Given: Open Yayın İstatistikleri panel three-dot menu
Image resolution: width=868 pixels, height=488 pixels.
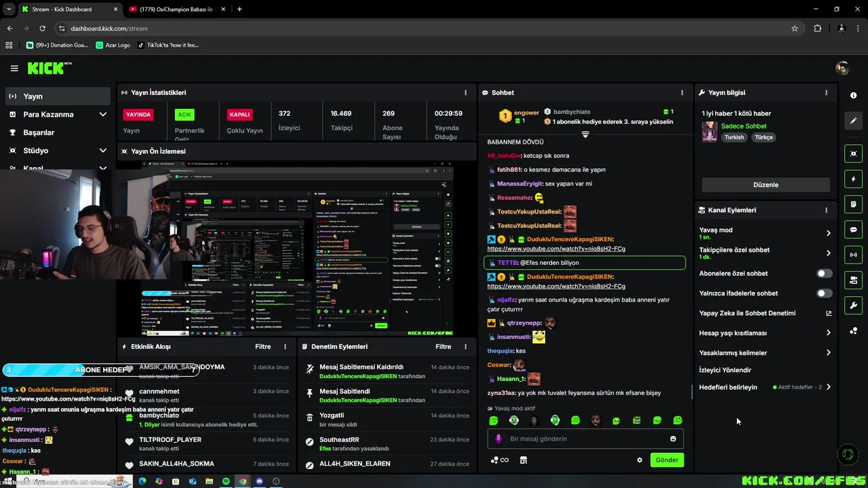Looking at the screenshot, I should click(465, 92).
